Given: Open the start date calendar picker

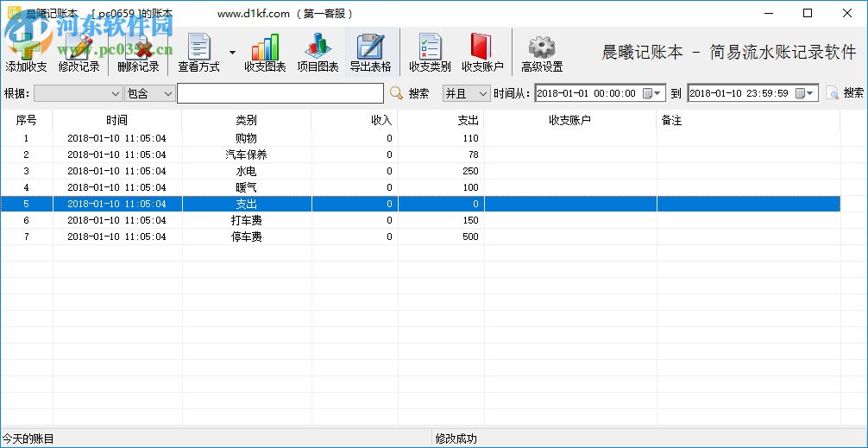Looking at the screenshot, I should [x=652, y=93].
